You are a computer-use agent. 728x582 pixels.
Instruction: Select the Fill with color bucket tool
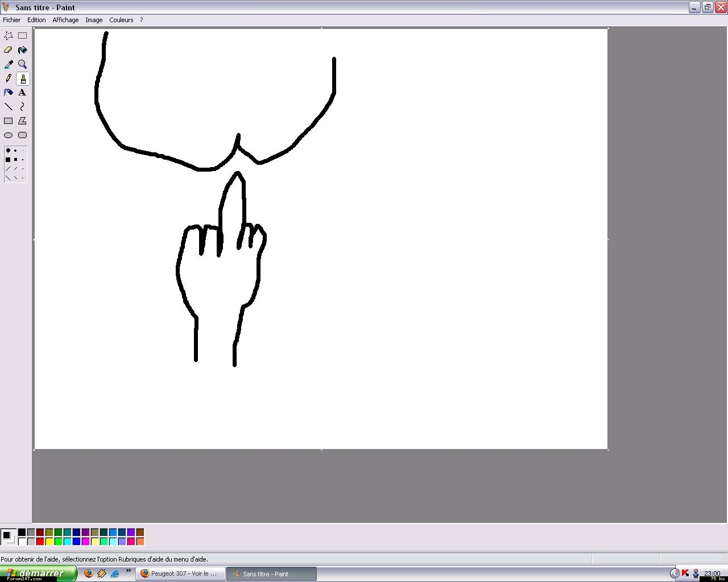click(23, 50)
